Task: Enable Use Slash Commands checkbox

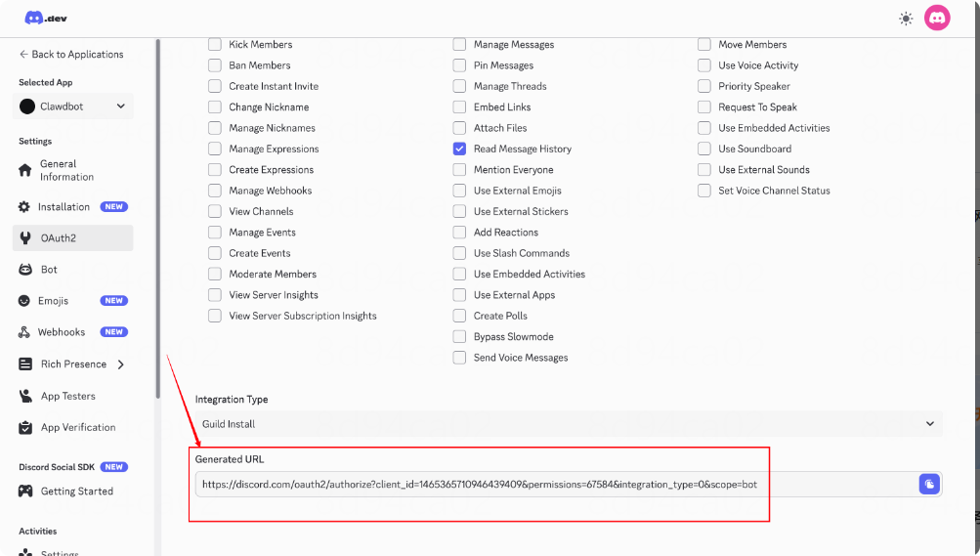Action: click(x=459, y=253)
